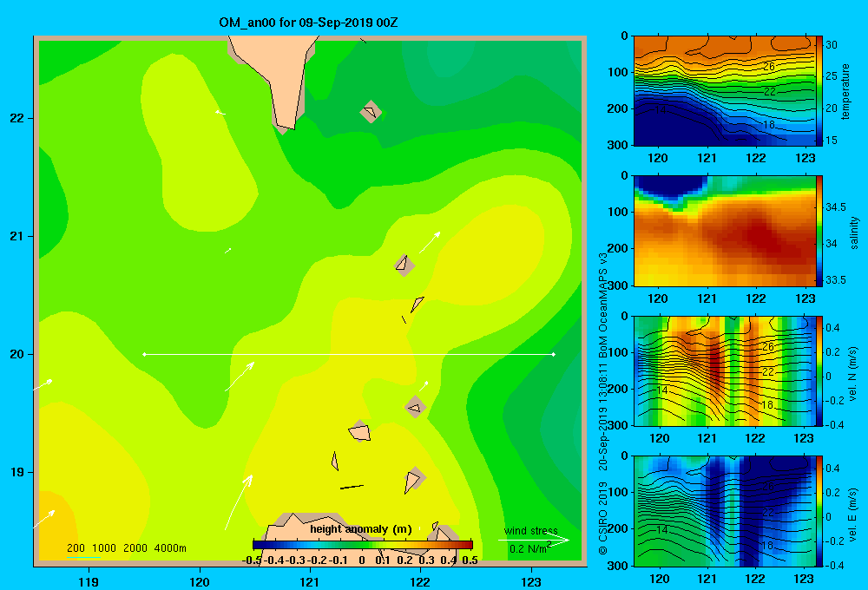Click the '© CSIRO 2019' copyright text
This screenshot has width=868, height=590.
point(603,518)
